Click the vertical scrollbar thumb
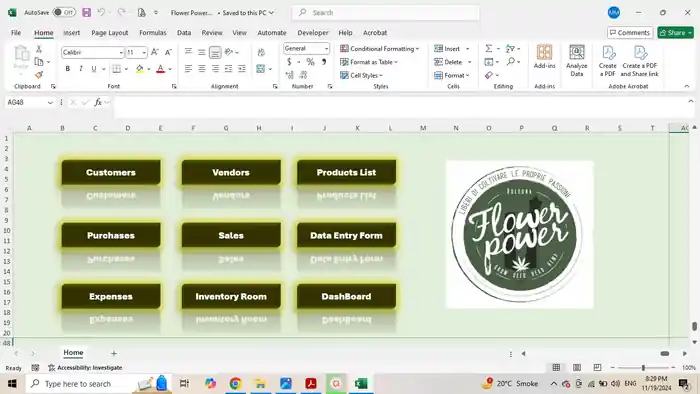 coord(694,326)
